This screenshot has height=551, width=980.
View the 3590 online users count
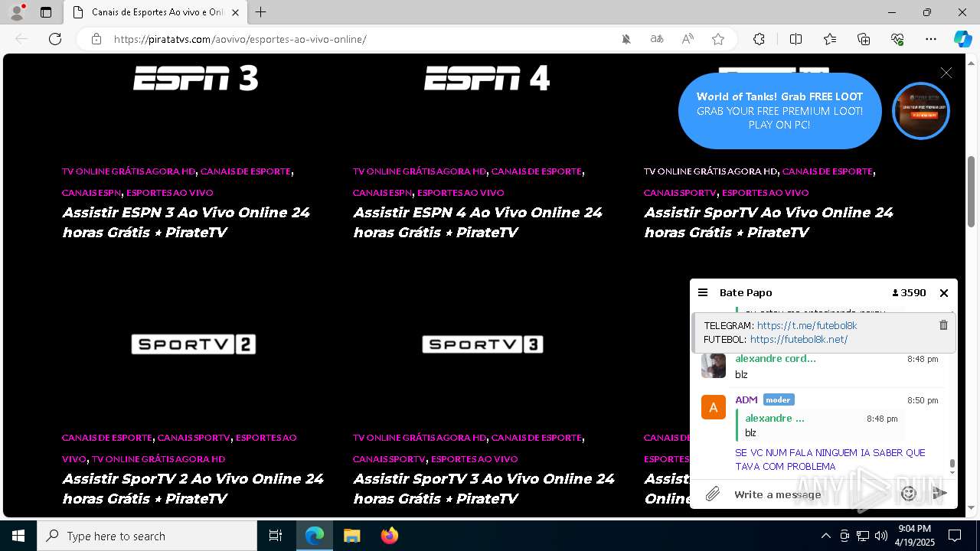click(x=909, y=292)
